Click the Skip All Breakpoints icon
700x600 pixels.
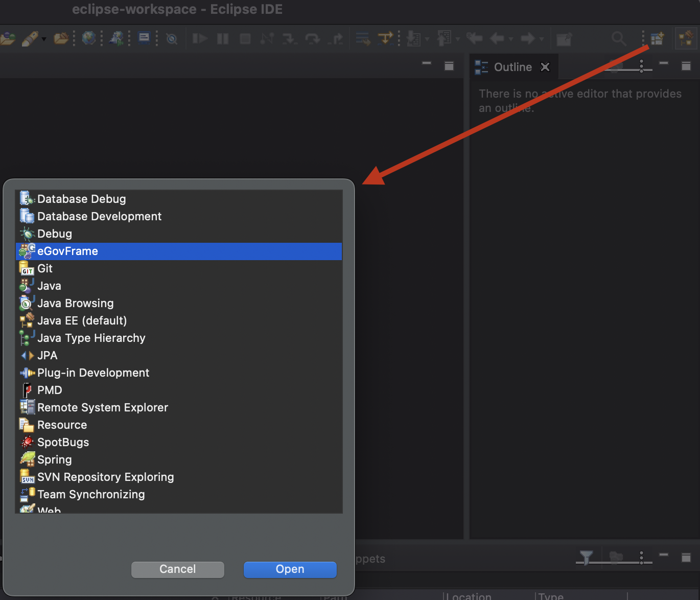(x=172, y=39)
